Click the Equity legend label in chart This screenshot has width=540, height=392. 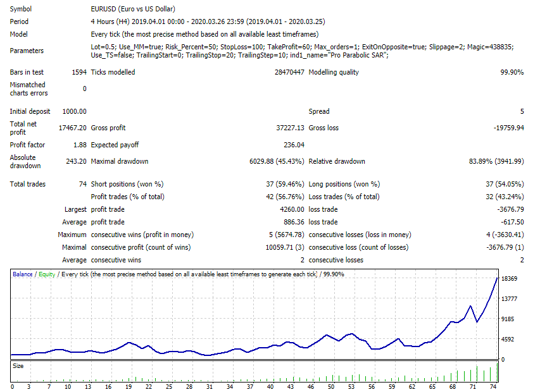47,274
